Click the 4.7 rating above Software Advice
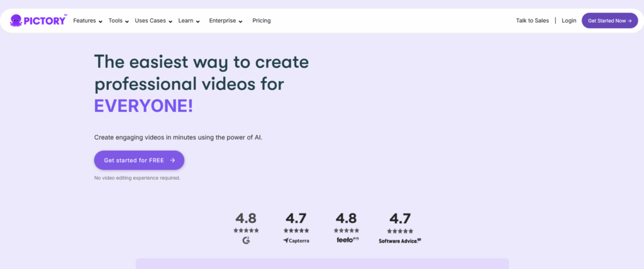644x269 pixels. click(x=400, y=219)
